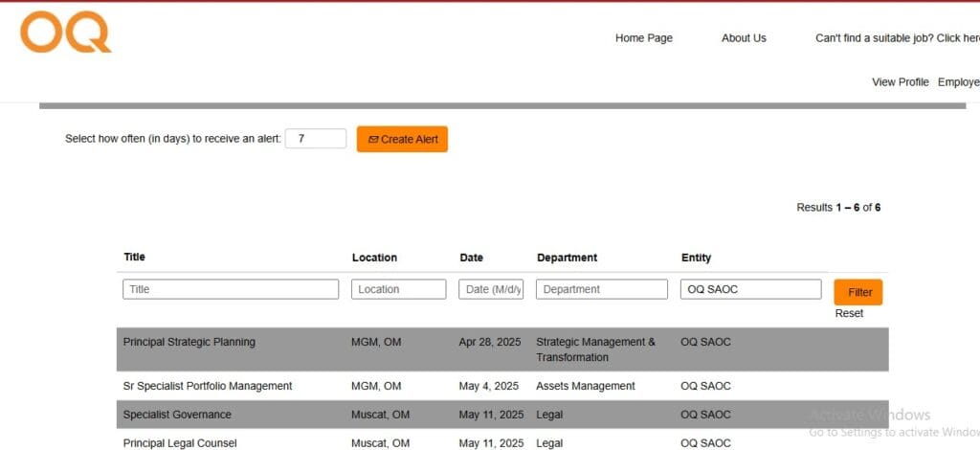This screenshot has width=980, height=450.
Task: Click the Reset link
Action: (x=849, y=313)
